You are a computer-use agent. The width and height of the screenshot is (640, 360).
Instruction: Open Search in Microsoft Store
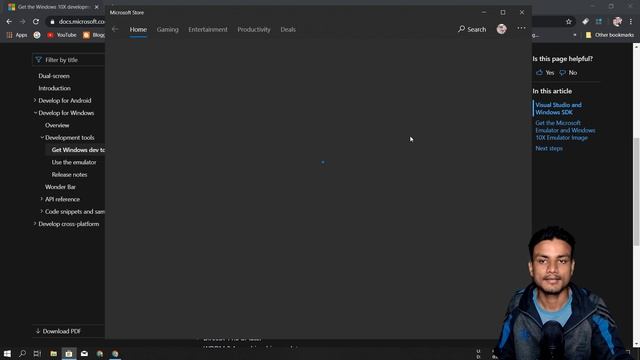[472, 29]
